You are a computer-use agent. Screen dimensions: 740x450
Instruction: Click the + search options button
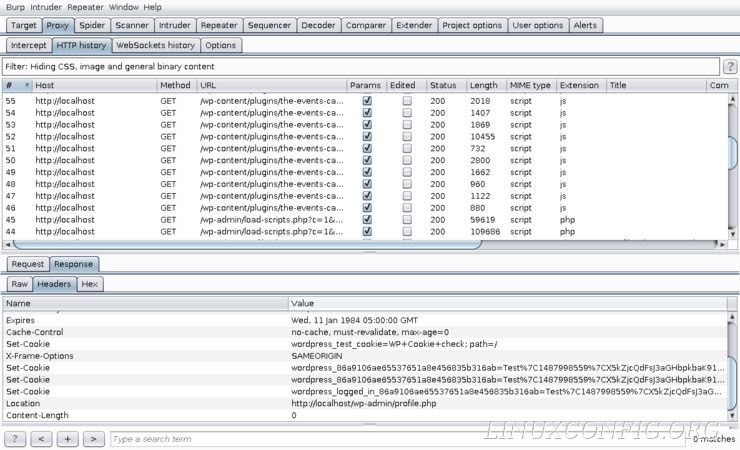[x=67, y=439]
